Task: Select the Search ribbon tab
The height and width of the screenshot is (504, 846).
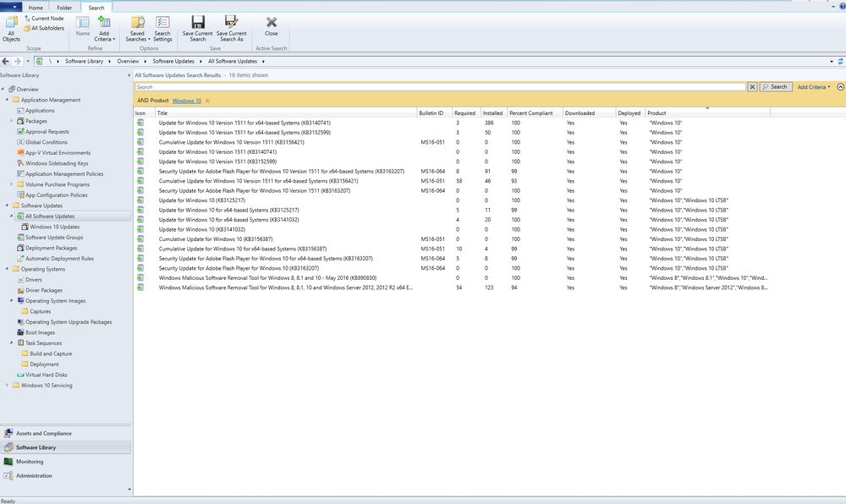Action: point(96,8)
